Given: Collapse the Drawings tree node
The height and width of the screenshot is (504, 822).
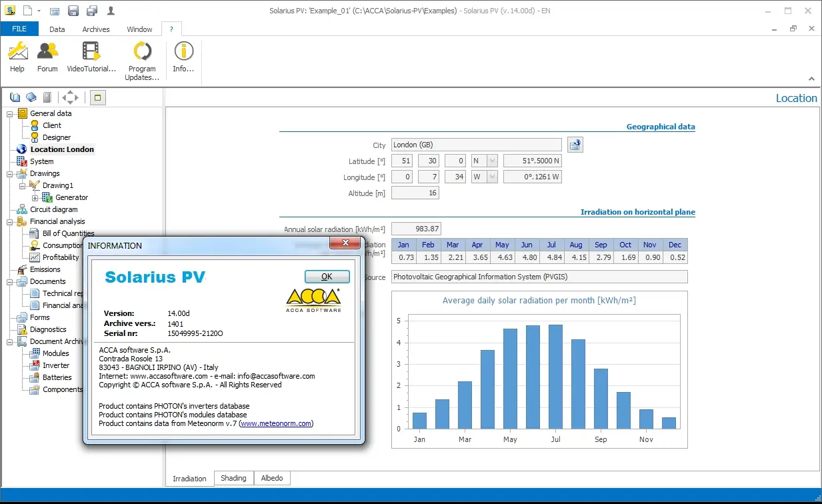Looking at the screenshot, I should click(10, 173).
